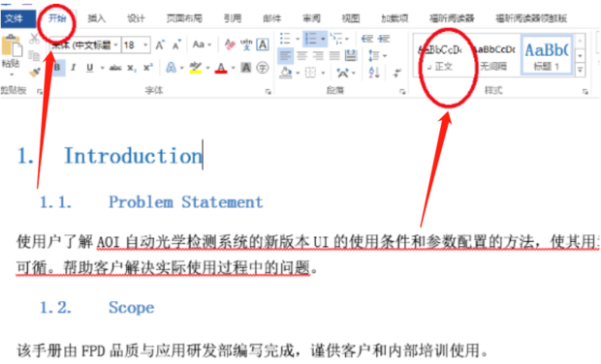Toggle Italic formatting
Screen dimensions: 601x364
(74, 68)
